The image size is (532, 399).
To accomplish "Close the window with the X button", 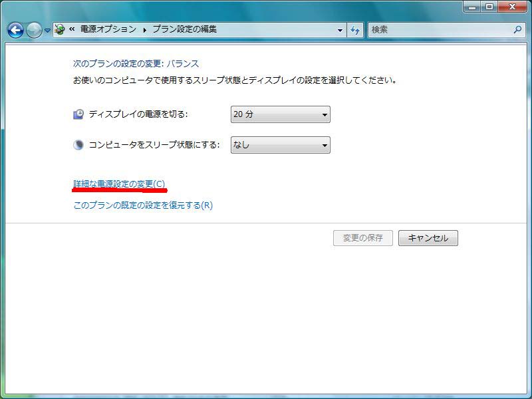I will (512, 7).
